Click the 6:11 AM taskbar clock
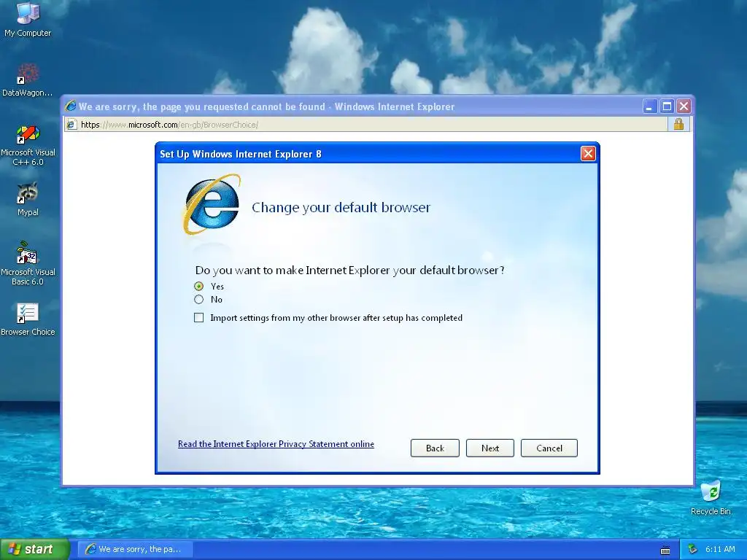The height and width of the screenshot is (560, 747). pos(720,549)
